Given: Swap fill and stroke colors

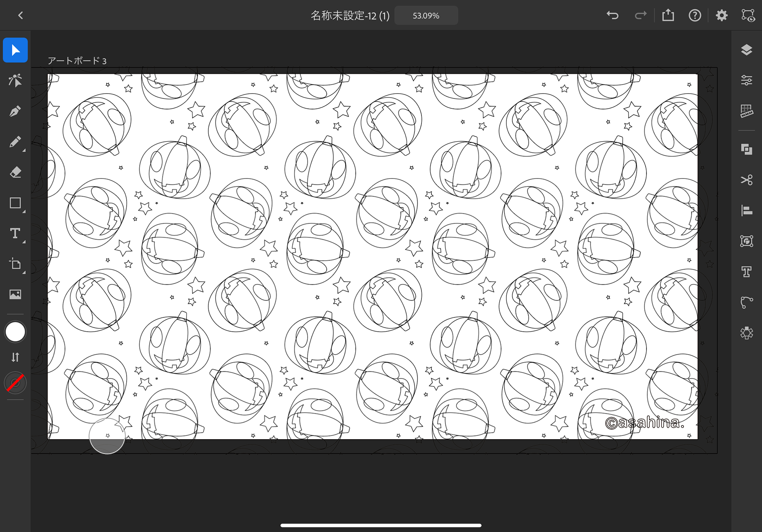Looking at the screenshot, I should pos(15,357).
